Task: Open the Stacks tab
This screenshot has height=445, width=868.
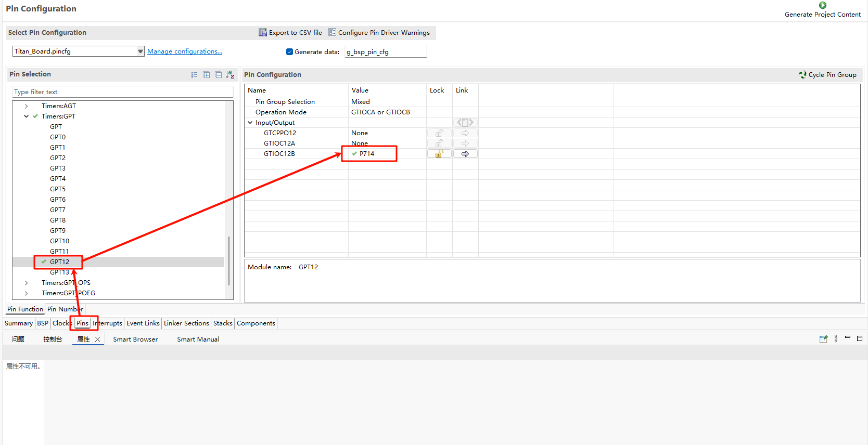Action: (223, 323)
